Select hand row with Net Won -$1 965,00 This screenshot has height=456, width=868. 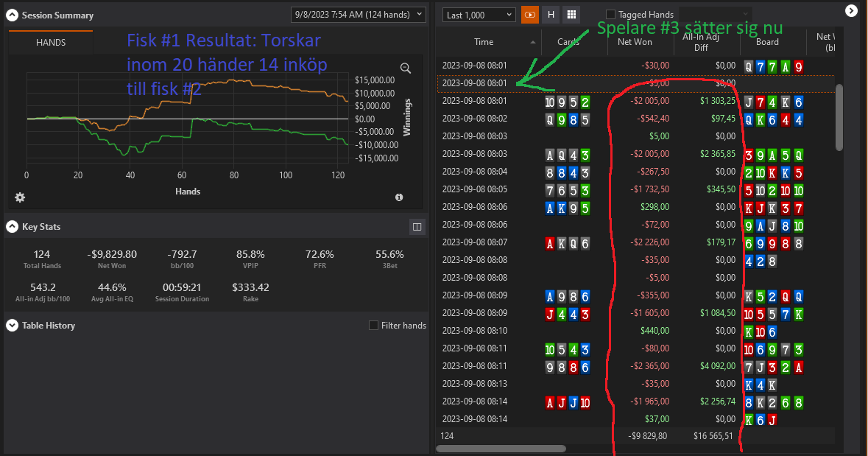[635, 401]
